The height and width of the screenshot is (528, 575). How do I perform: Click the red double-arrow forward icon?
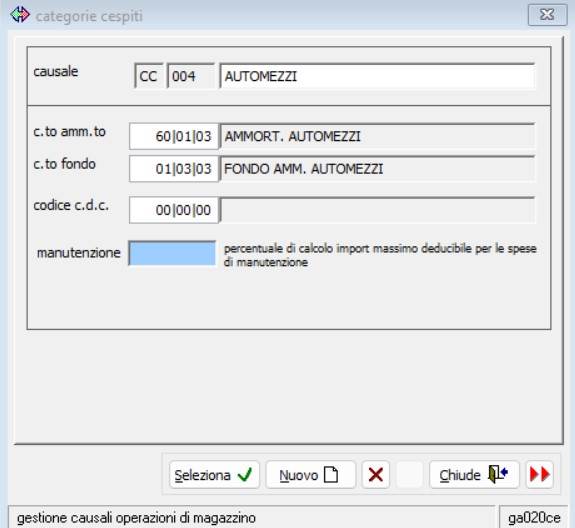pyautogui.click(x=539, y=474)
